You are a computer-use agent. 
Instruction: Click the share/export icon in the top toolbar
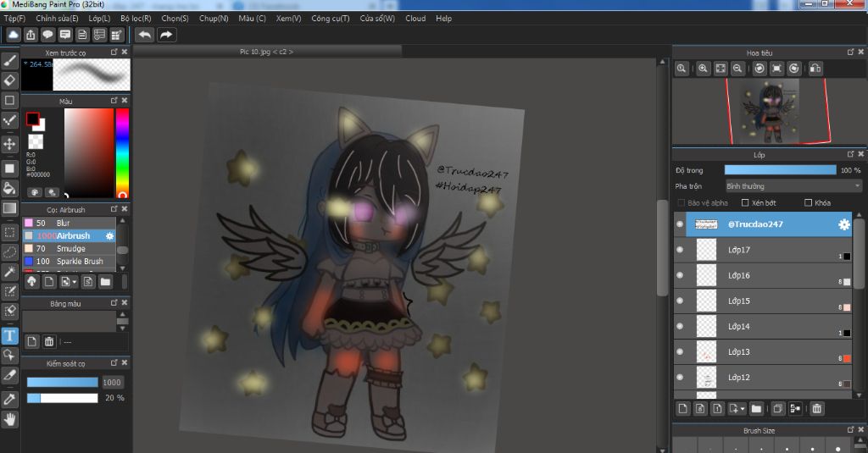tap(31, 35)
